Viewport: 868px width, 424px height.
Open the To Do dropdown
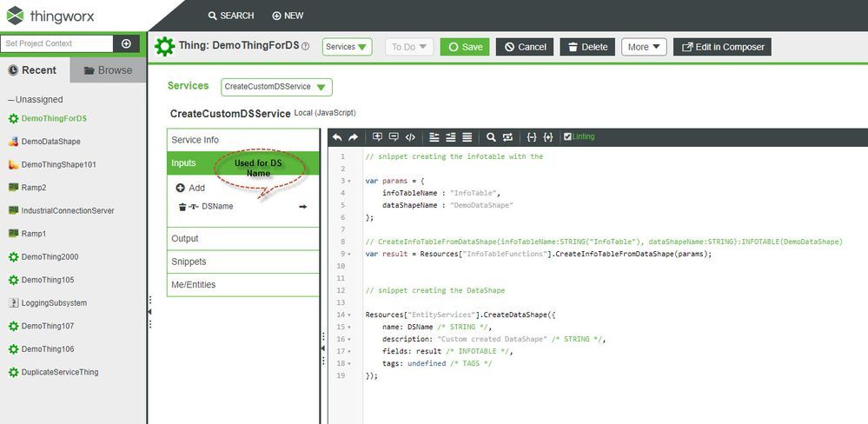pos(409,47)
